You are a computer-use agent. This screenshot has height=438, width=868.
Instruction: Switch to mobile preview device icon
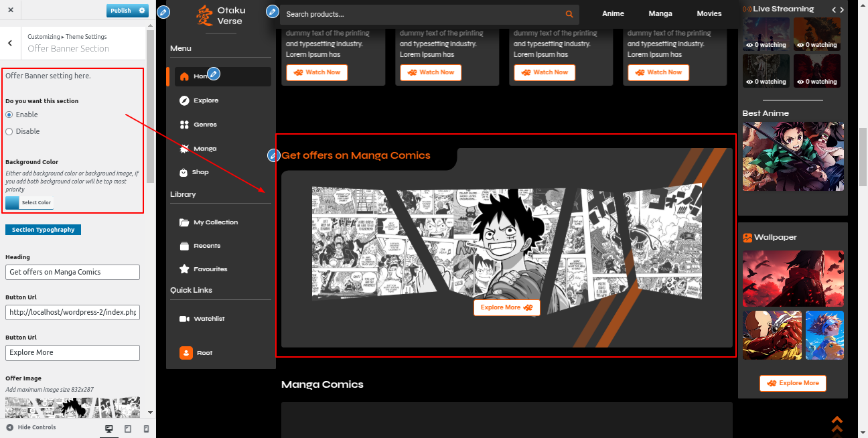coord(146,429)
